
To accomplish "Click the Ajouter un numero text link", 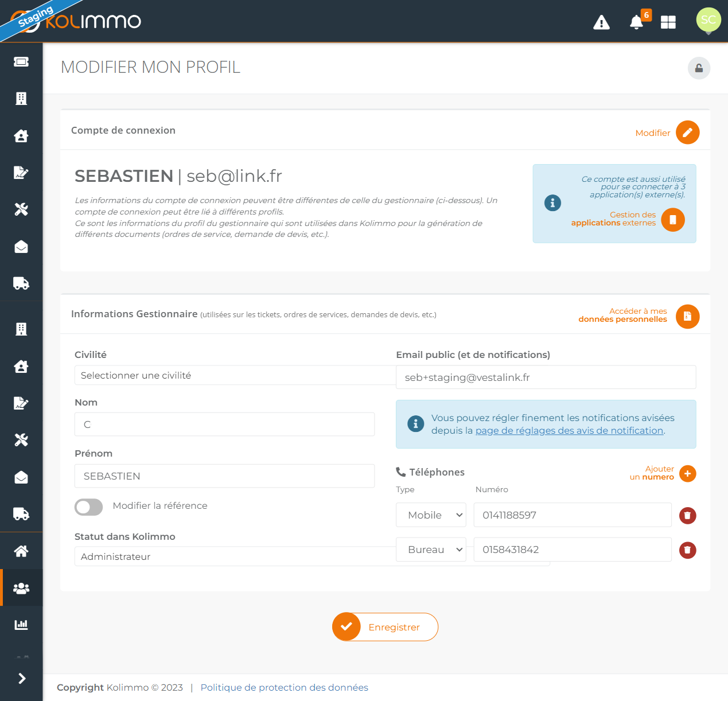I will coord(652,473).
